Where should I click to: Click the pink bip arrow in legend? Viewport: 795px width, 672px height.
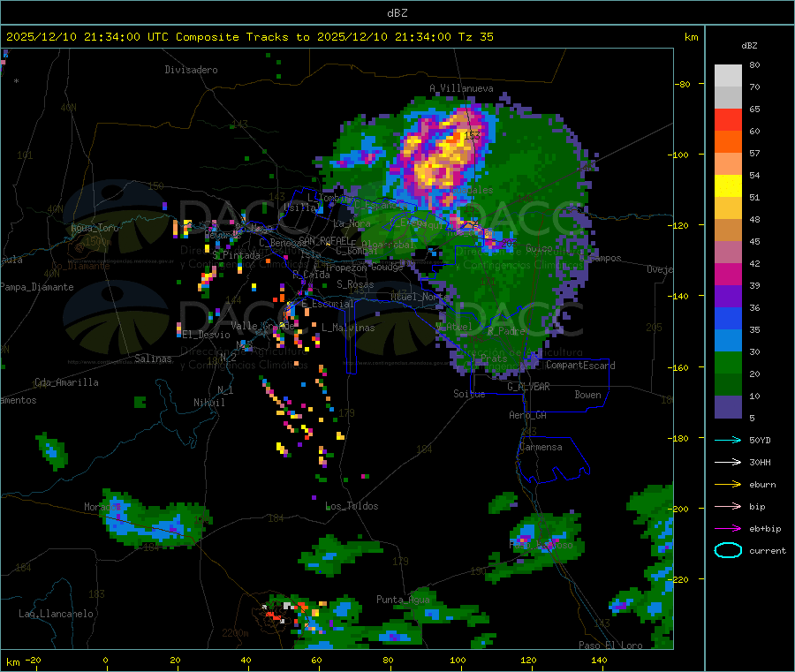[x=728, y=506]
